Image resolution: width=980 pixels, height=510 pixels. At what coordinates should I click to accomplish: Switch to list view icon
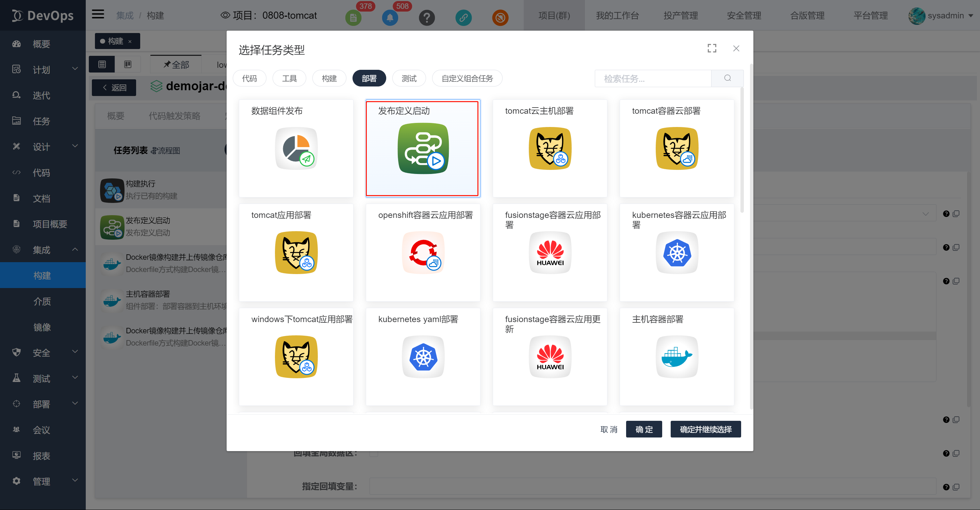(102, 64)
